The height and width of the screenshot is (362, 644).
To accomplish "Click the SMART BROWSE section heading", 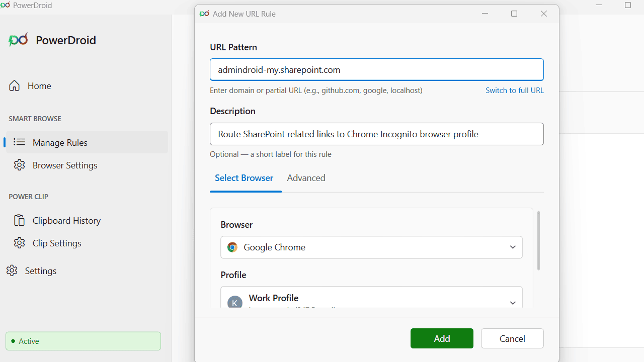I will (x=35, y=119).
